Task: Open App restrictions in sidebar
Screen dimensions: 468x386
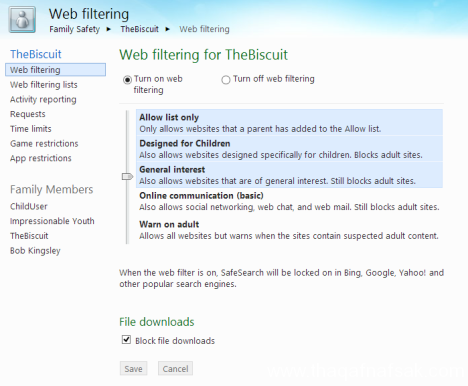Action: (x=41, y=158)
